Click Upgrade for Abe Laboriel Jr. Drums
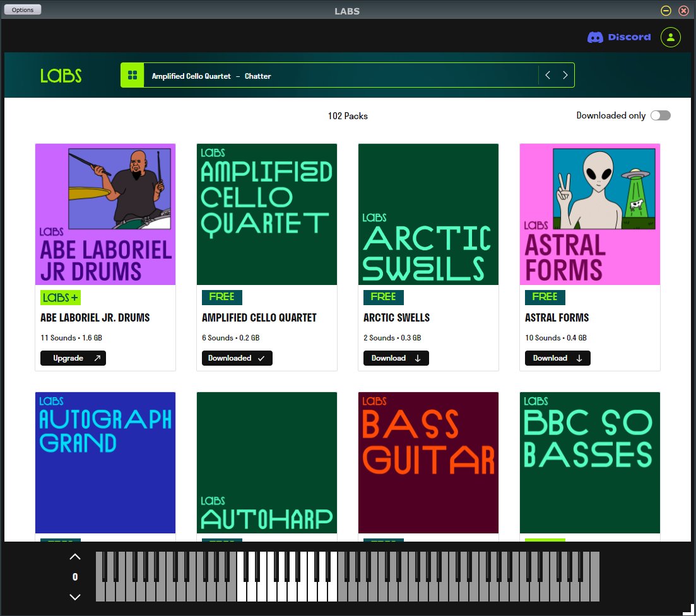The height and width of the screenshot is (616, 696). pyautogui.click(x=73, y=358)
